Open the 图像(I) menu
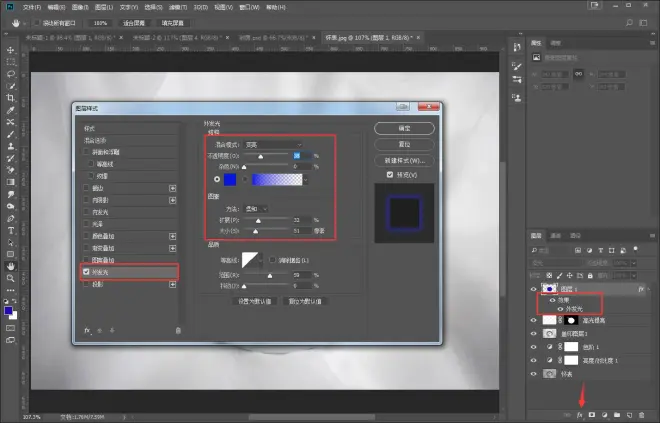The height and width of the screenshot is (423, 660). click(80, 7)
